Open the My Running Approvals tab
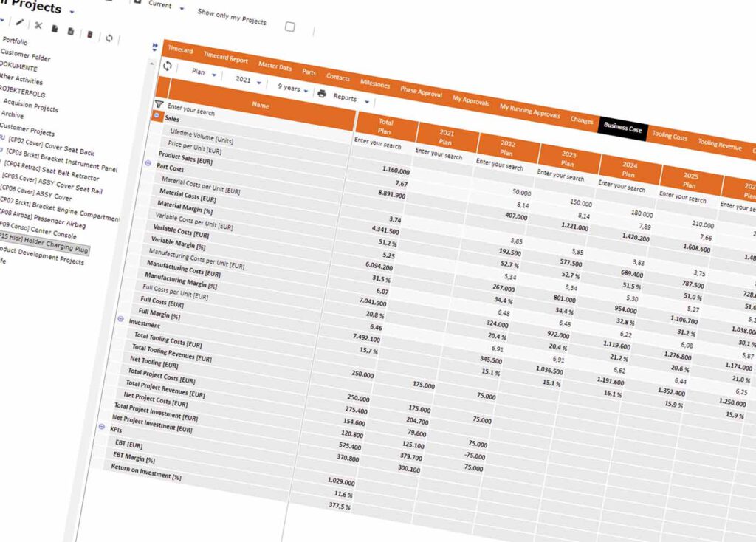The height and width of the screenshot is (542, 756). (530, 111)
